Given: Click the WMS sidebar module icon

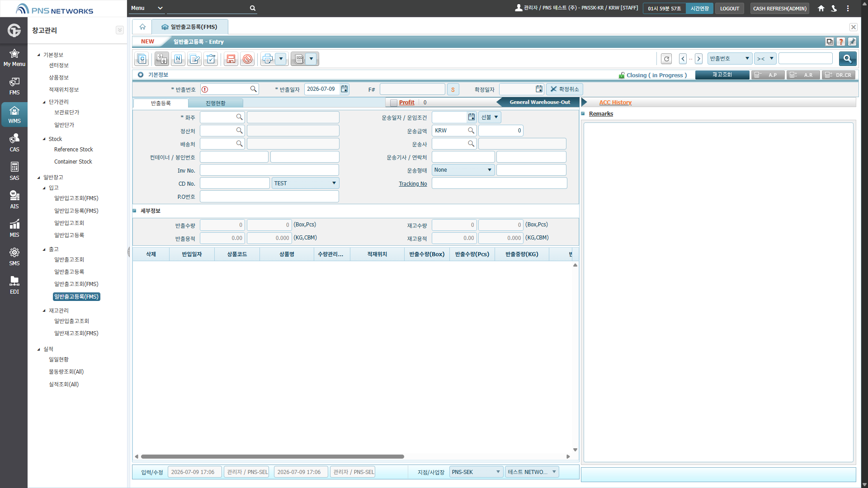Looking at the screenshot, I should [x=14, y=114].
